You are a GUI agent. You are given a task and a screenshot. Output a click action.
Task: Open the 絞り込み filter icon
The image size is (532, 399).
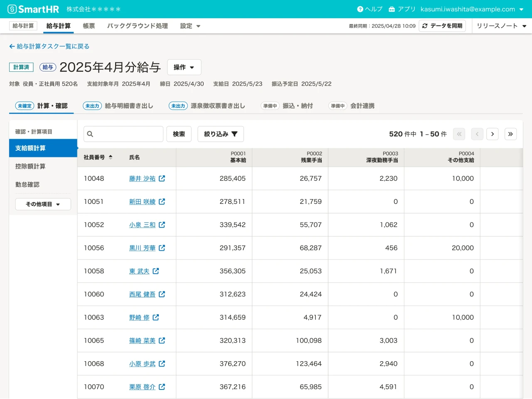coord(235,134)
